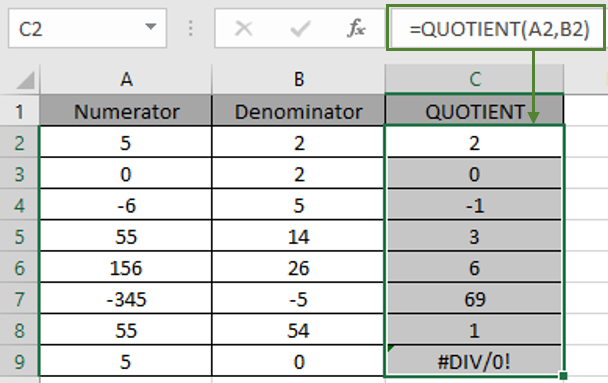Select row 9 header
This screenshot has height=383, width=608.
coord(19,362)
